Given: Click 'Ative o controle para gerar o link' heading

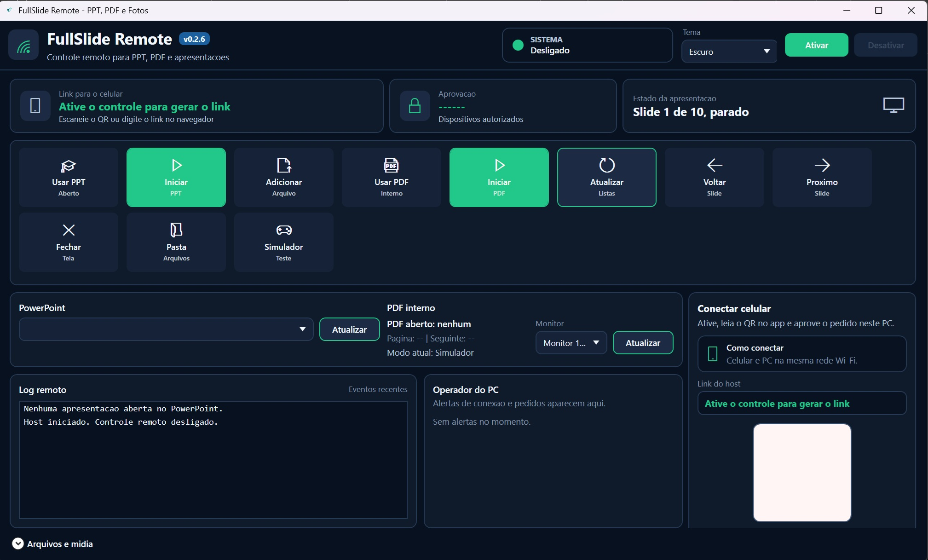Looking at the screenshot, I should tap(144, 107).
